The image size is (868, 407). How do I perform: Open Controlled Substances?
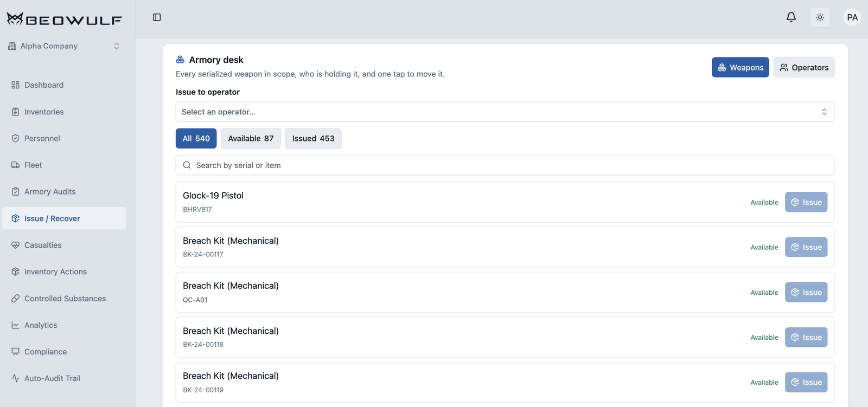pyautogui.click(x=64, y=298)
